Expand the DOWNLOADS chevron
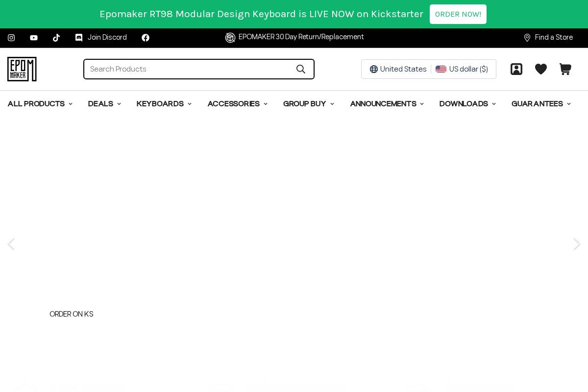Image resolution: width=588 pixels, height=392 pixels. pos(494,104)
